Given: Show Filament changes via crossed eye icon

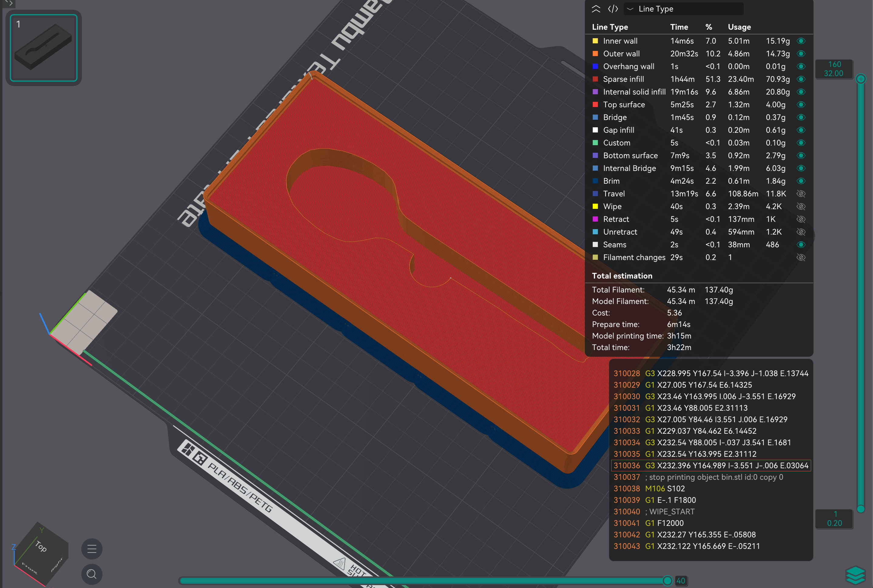Looking at the screenshot, I should [x=801, y=258].
